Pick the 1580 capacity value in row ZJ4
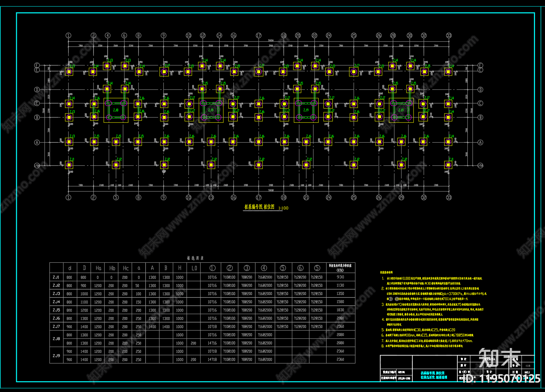545x392 pixels. click(340, 302)
